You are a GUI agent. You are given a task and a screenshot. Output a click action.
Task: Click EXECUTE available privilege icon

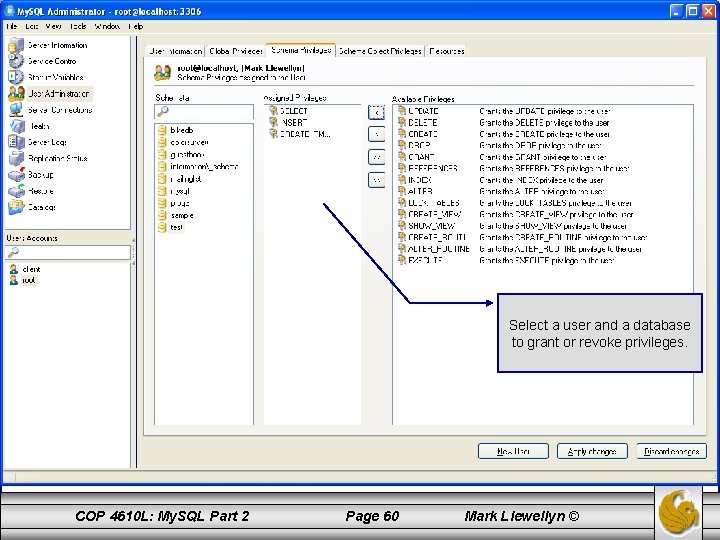click(402, 260)
